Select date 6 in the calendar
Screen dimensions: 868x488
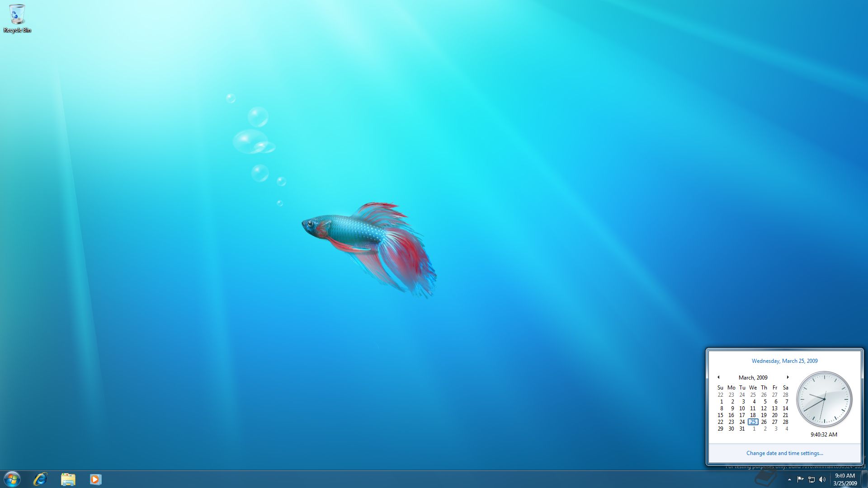click(775, 401)
